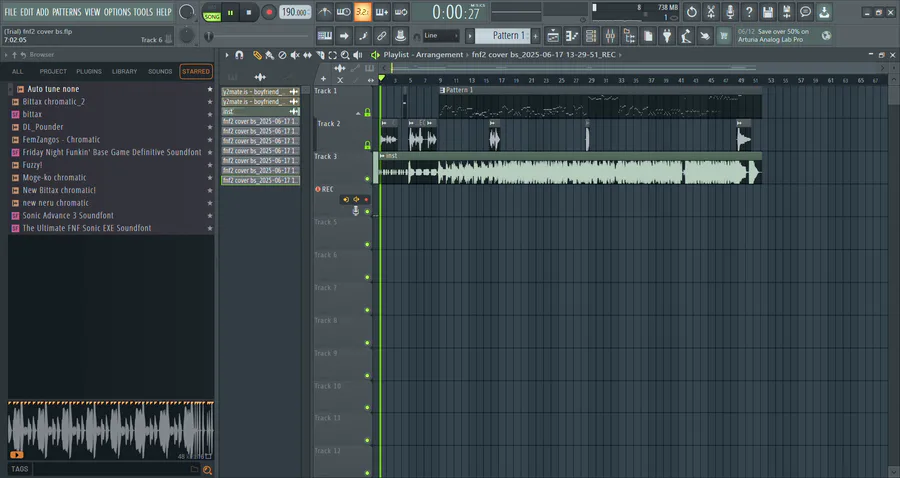
Task: Open the help question mark button
Action: 748,11
